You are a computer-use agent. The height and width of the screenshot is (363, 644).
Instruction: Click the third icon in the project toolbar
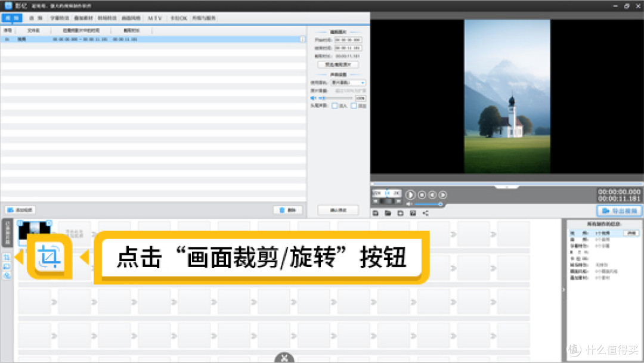click(x=401, y=213)
